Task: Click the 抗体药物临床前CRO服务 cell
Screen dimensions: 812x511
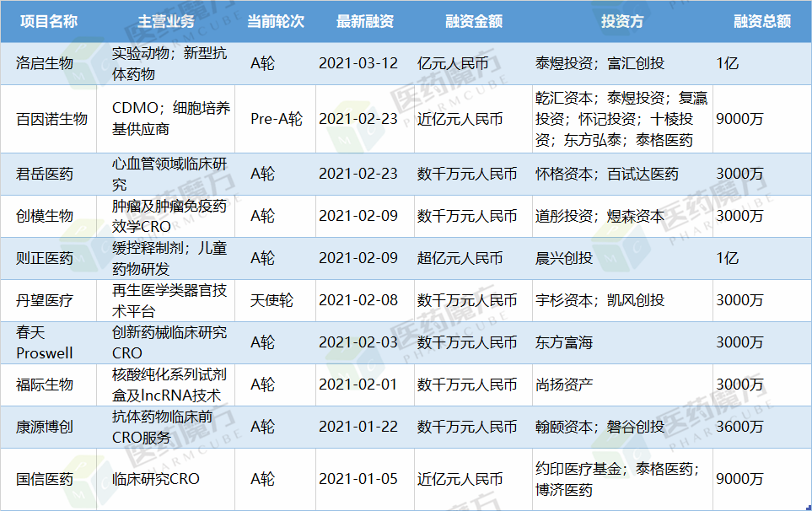Action: click(166, 428)
